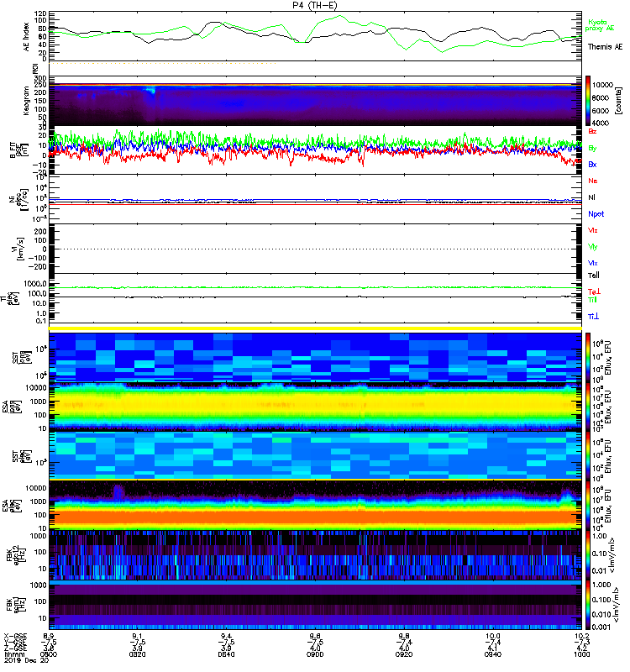Click the X-GSE value 10.2

581,637
